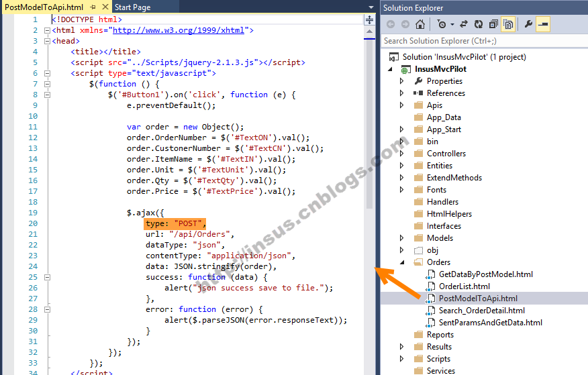The width and height of the screenshot is (588, 375).
Task: Toggle pin on PostModelToApi.html tab
Action: 93,7
